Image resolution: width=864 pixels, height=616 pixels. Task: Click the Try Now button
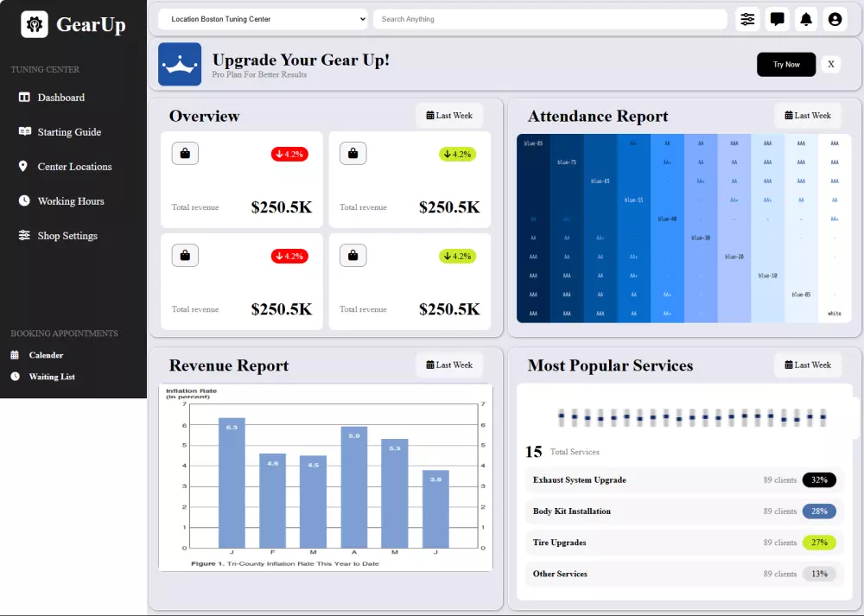click(x=785, y=65)
